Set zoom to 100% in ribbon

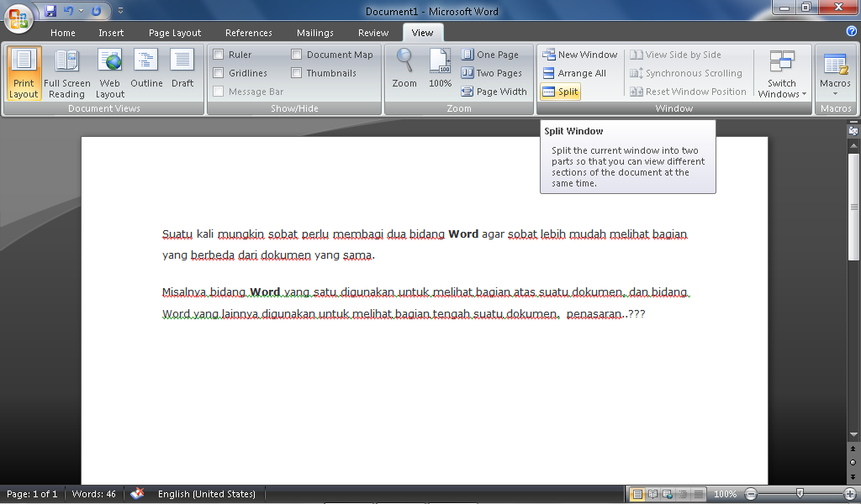440,69
